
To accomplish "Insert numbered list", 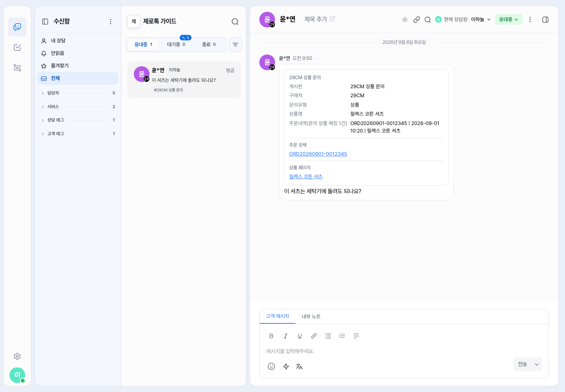I will [342, 336].
